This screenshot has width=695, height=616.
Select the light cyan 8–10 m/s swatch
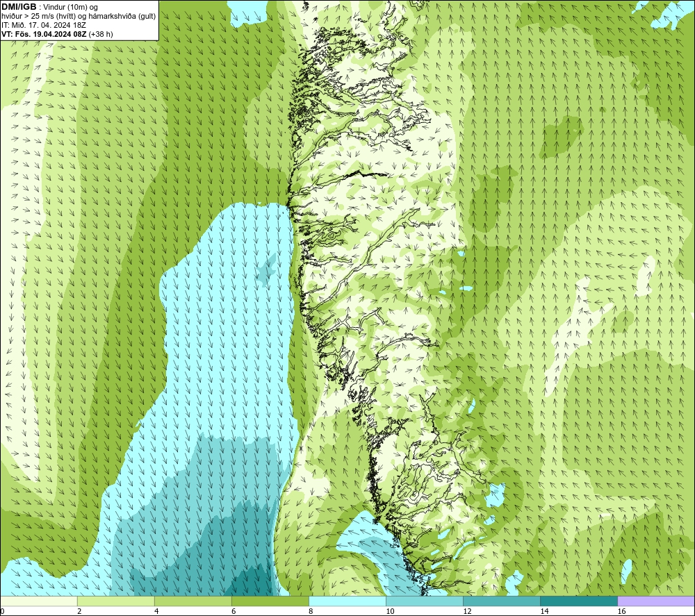click(347, 601)
